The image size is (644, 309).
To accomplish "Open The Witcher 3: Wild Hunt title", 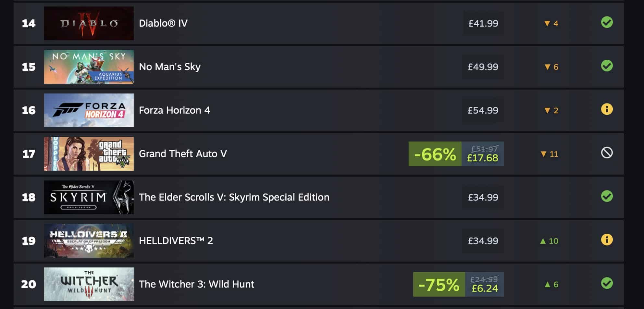I will (x=196, y=284).
